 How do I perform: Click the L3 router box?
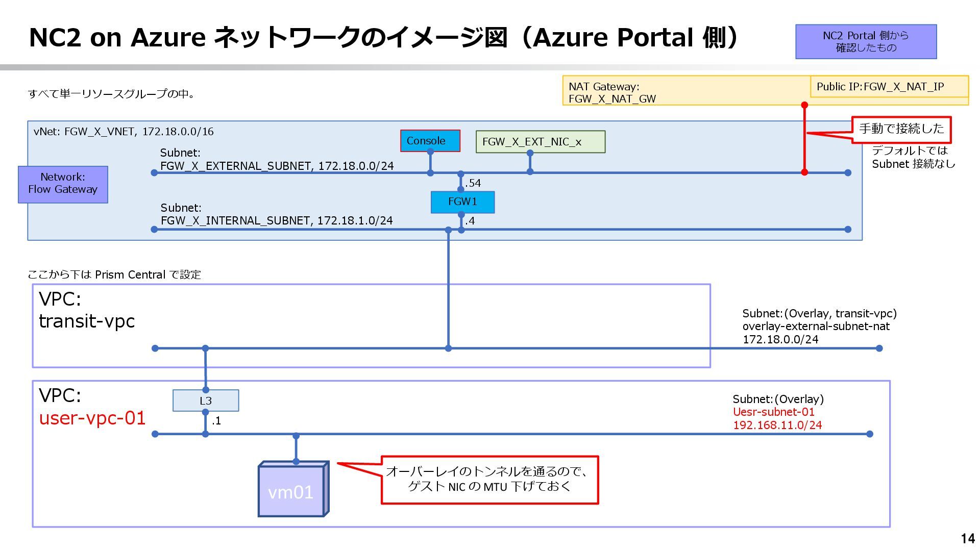click(x=206, y=400)
